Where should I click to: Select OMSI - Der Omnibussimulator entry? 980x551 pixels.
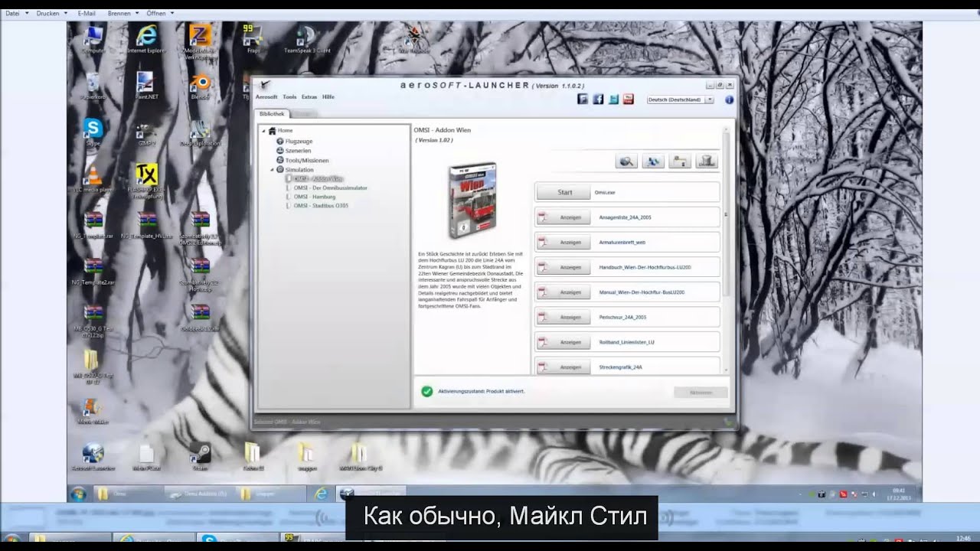pyautogui.click(x=331, y=187)
